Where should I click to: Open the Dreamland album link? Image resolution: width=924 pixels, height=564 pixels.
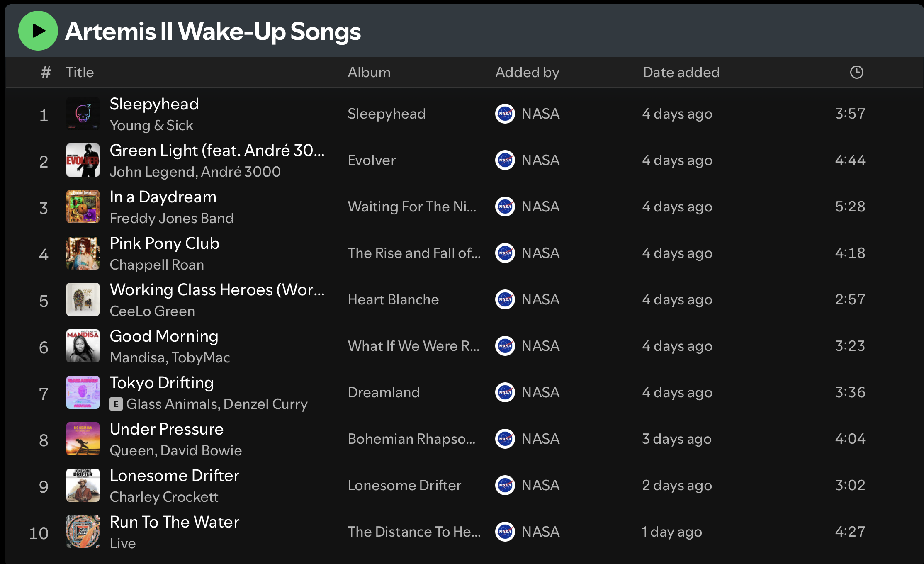click(x=384, y=392)
